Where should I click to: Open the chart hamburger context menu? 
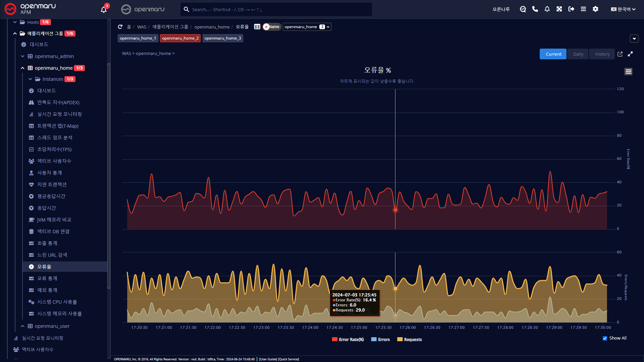628,71
